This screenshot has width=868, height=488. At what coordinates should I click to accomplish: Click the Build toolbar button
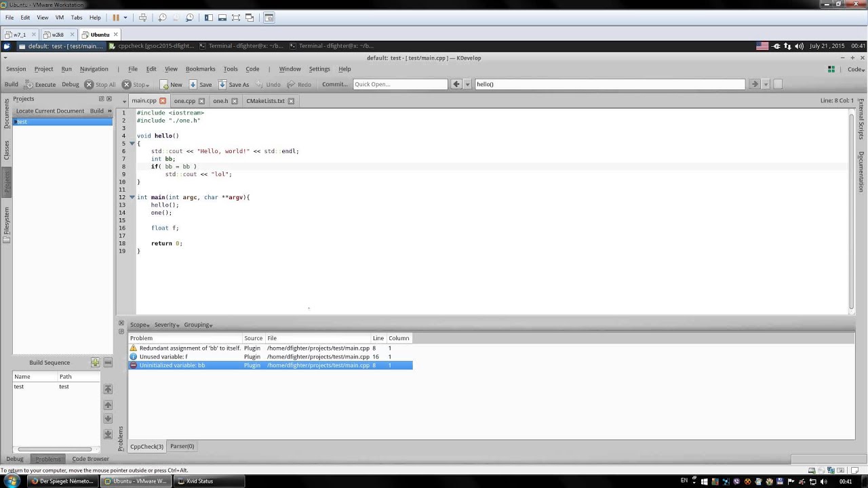[12, 85]
